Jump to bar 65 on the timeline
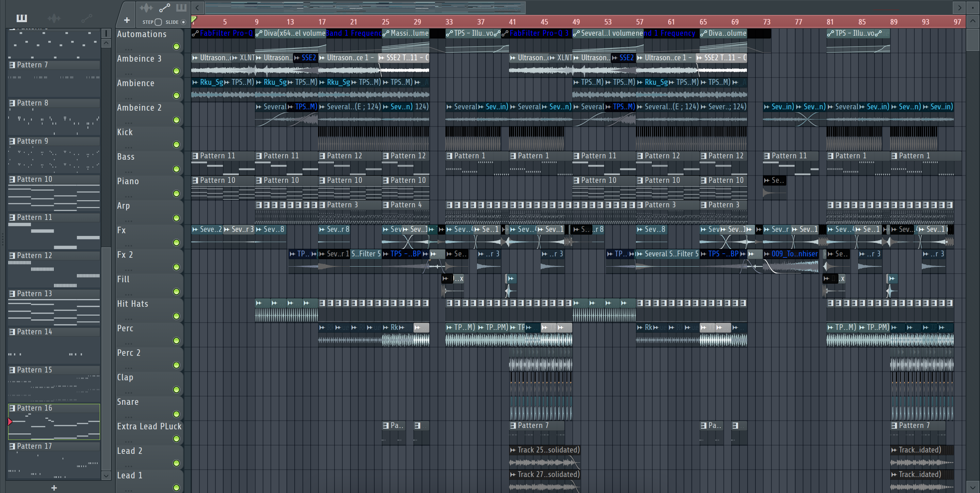This screenshot has width=980, height=493. tap(703, 22)
